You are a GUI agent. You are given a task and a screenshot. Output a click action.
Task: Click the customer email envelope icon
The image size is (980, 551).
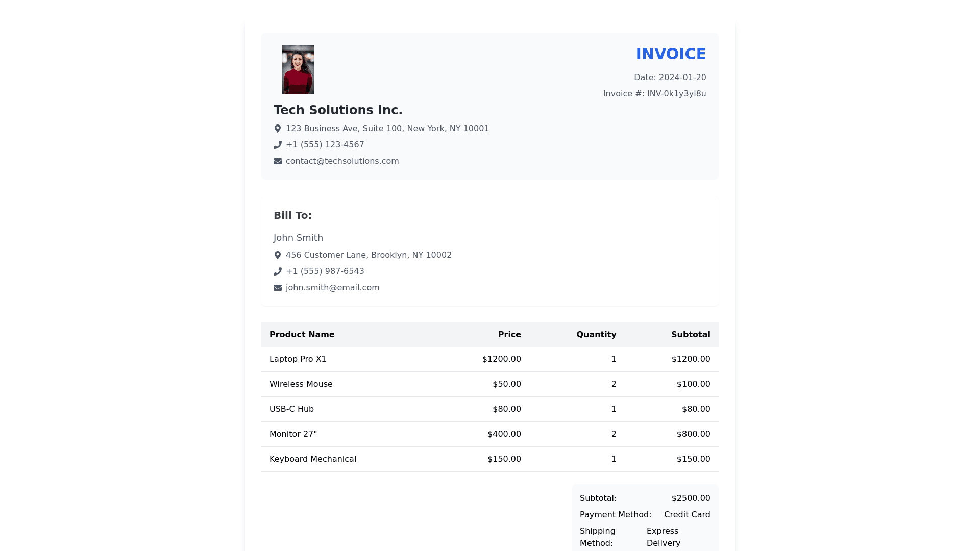pos(278,288)
